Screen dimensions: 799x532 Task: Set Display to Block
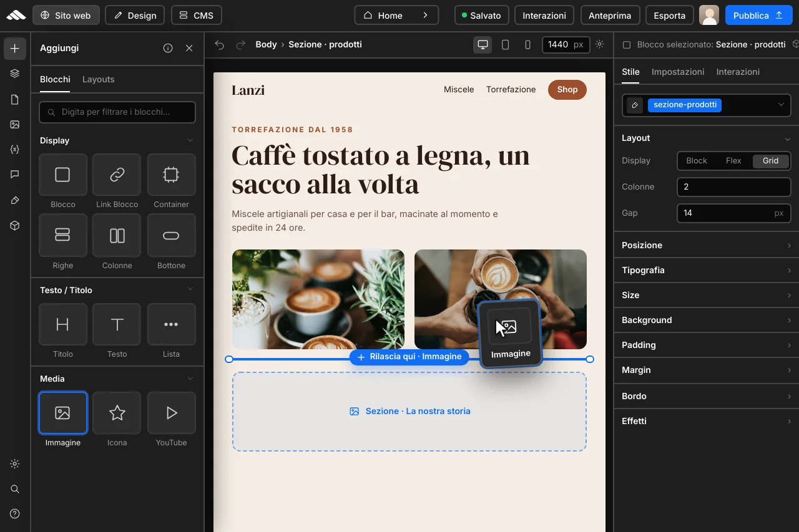click(x=697, y=161)
